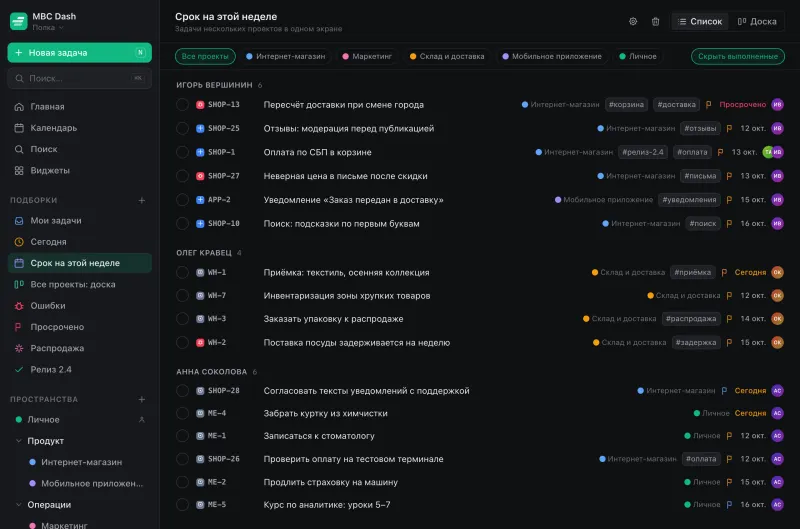Click priority flag icon on SHOP-13 row
The image size is (800, 529).
coord(708,105)
